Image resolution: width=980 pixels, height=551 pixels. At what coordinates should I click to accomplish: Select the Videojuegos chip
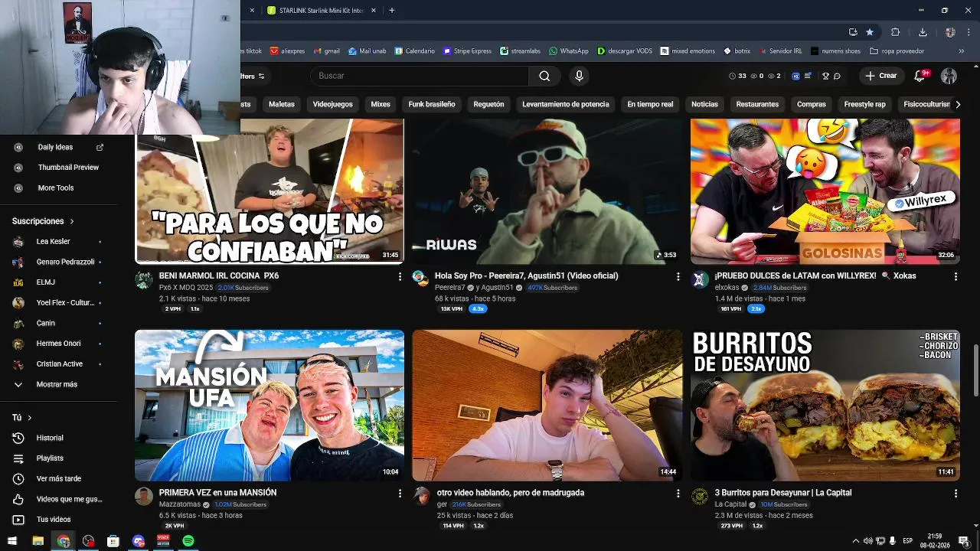tap(332, 104)
